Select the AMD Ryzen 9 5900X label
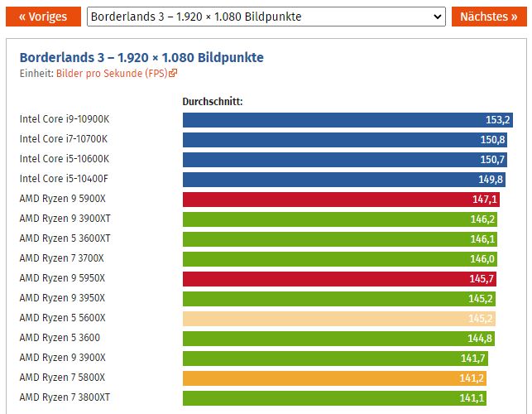 click(62, 199)
